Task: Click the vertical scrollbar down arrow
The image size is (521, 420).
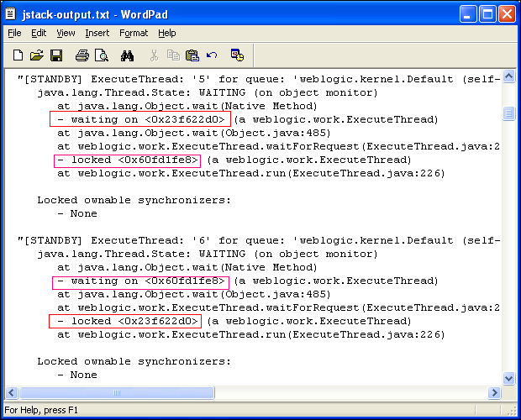Action: point(508,378)
